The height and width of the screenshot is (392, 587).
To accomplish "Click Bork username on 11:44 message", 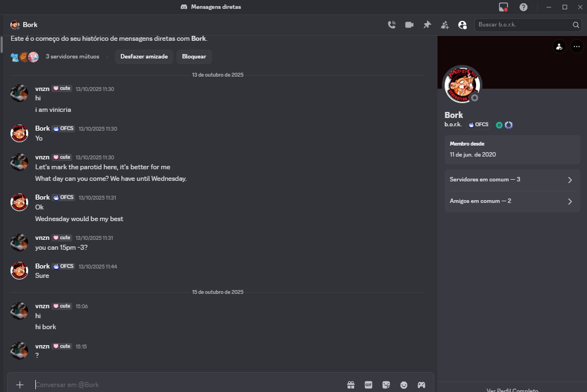I will coord(42,266).
